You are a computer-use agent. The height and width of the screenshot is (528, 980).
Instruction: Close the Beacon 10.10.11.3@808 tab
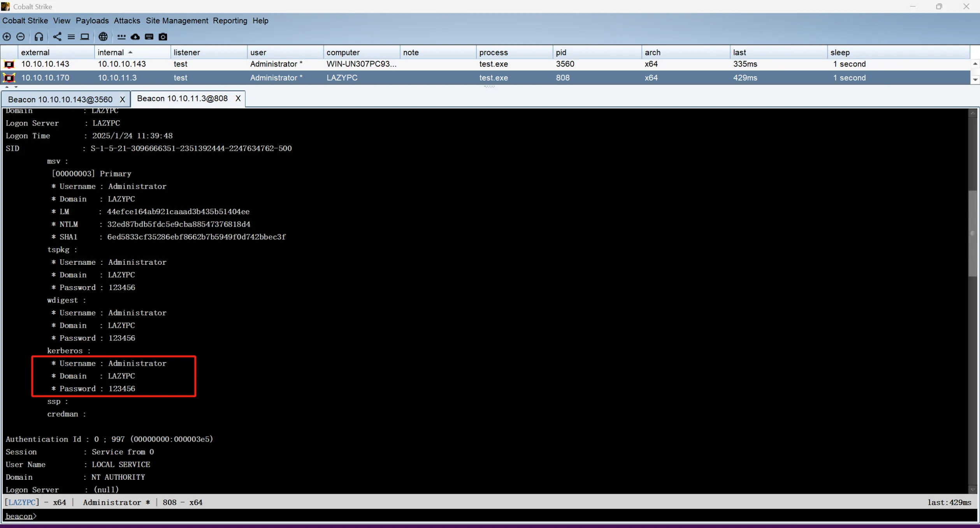tap(238, 99)
